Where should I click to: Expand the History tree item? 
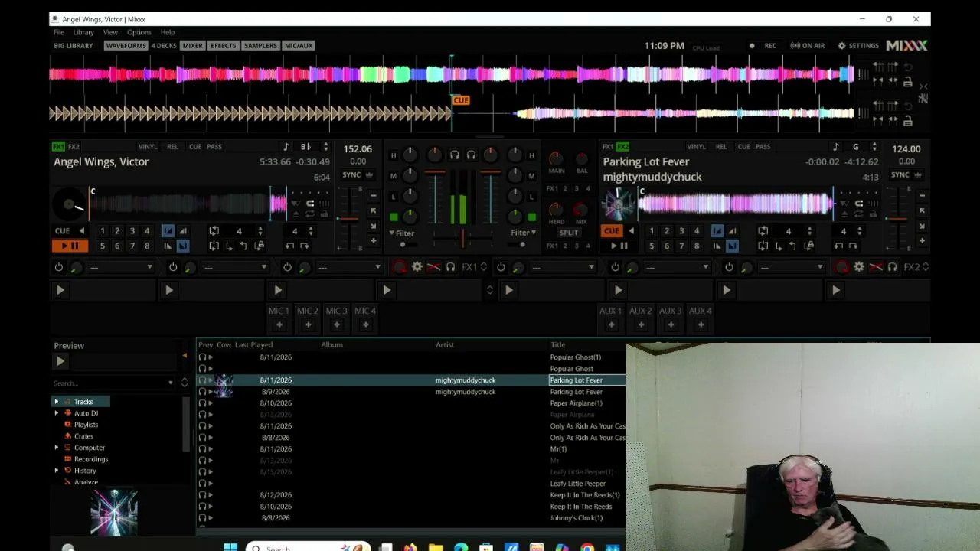click(56, 471)
